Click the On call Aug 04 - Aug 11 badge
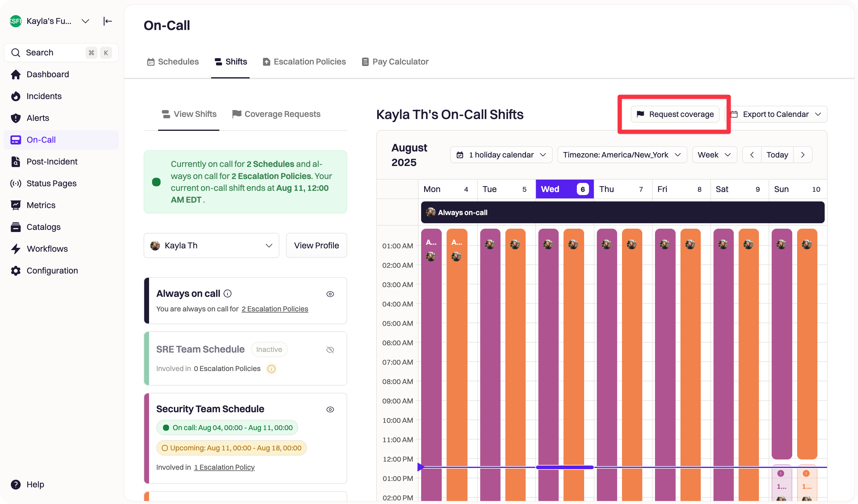Screen dimensions: 858x504 (x=227, y=428)
